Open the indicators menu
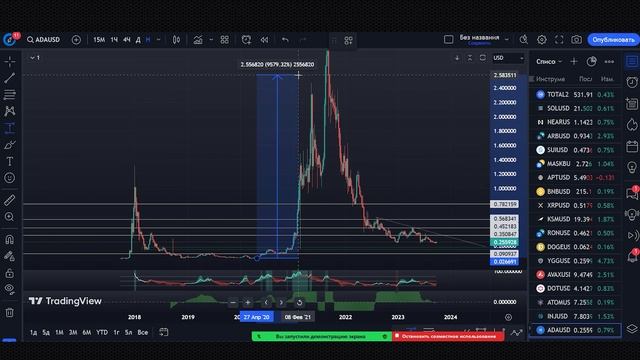Screen dimensions: 640x360 [198, 40]
